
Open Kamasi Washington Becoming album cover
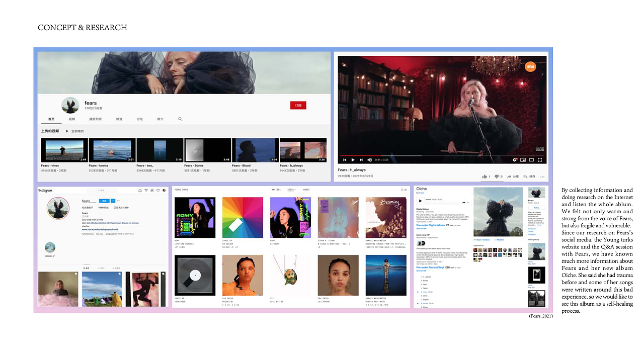click(x=386, y=217)
